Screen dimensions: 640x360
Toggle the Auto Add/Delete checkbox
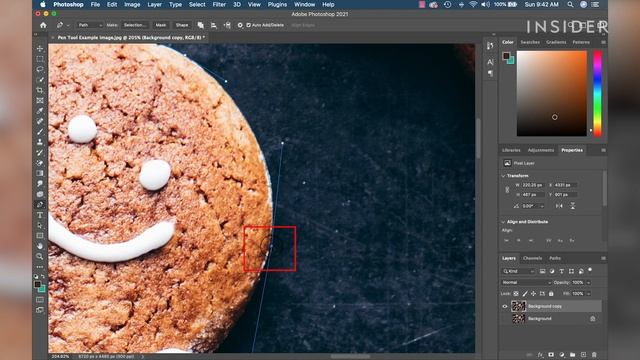(249, 25)
